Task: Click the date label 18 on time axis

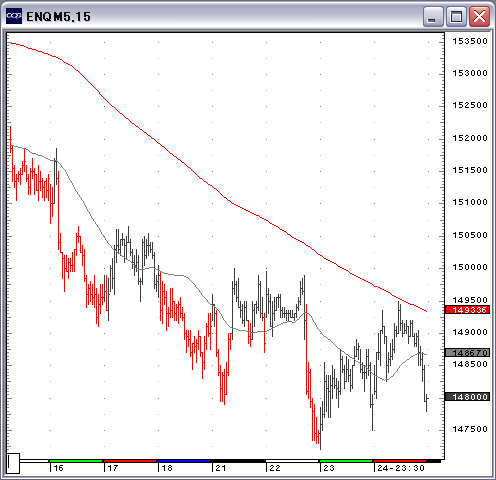Action: (x=167, y=468)
